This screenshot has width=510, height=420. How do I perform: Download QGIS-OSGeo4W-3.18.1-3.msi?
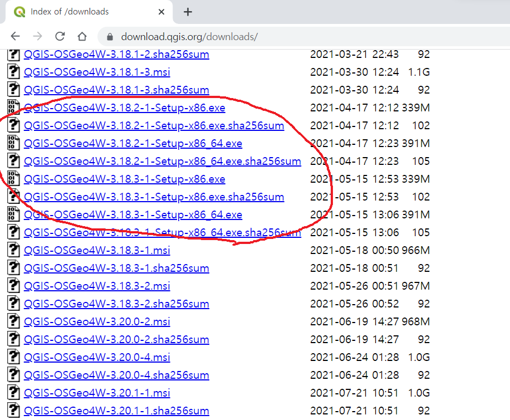(x=97, y=72)
